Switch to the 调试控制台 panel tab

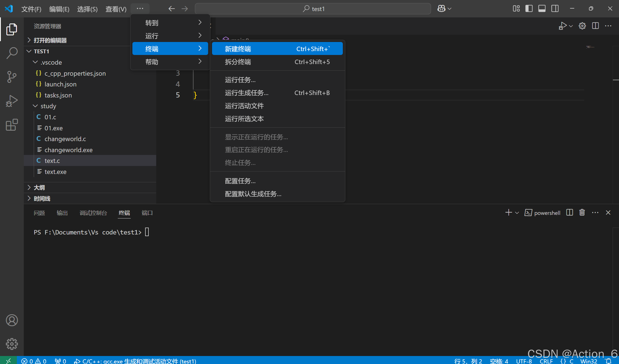pos(93,213)
